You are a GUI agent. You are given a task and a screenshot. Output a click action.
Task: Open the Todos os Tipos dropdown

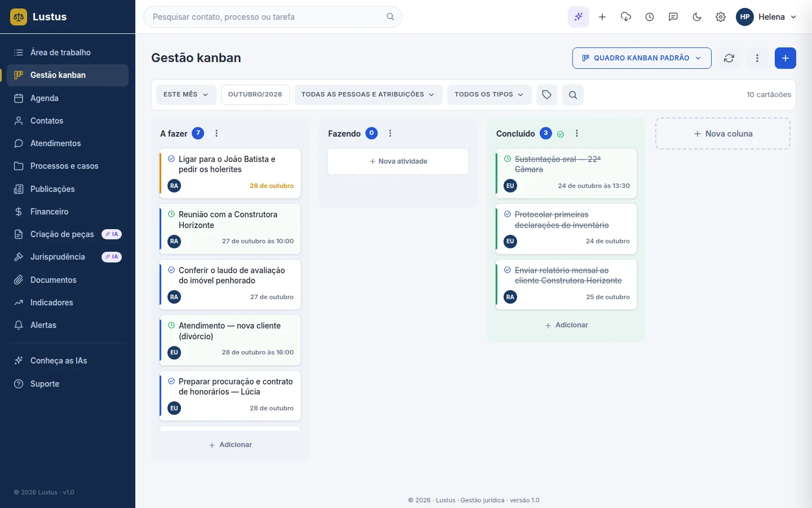[x=489, y=95]
